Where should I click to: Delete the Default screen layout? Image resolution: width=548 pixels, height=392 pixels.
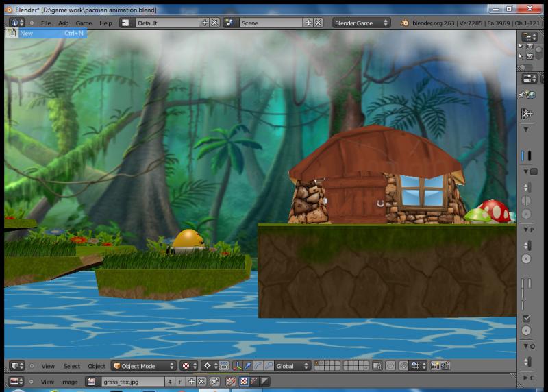(x=214, y=23)
